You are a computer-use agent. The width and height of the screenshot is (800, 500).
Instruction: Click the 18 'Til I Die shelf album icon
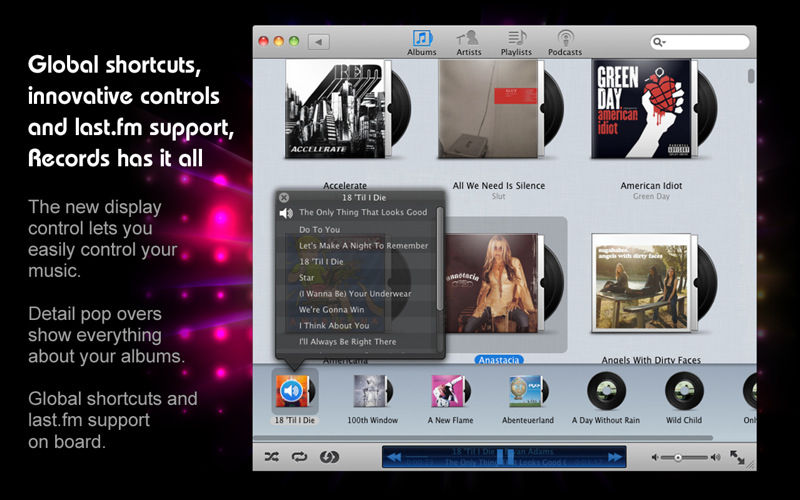point(294,391)
